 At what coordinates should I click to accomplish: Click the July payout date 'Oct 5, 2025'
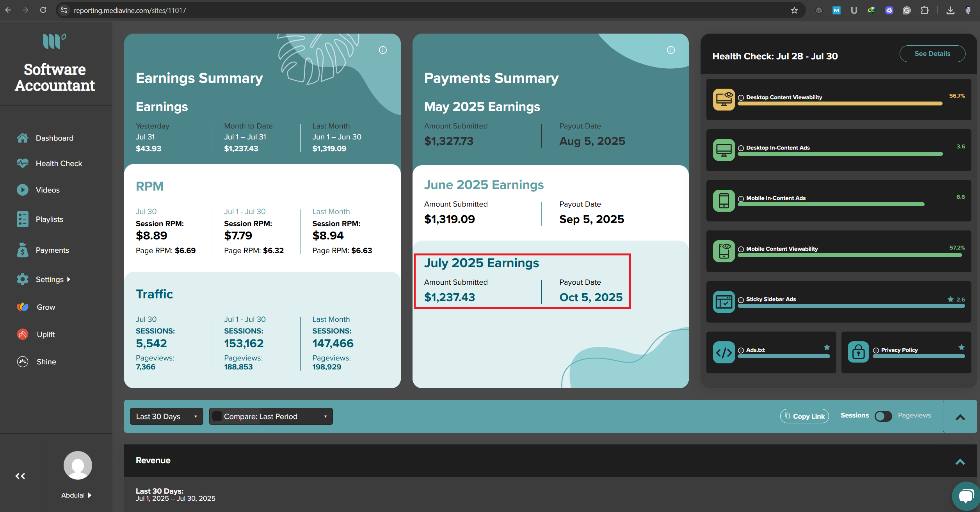click(x=591, y=297)
